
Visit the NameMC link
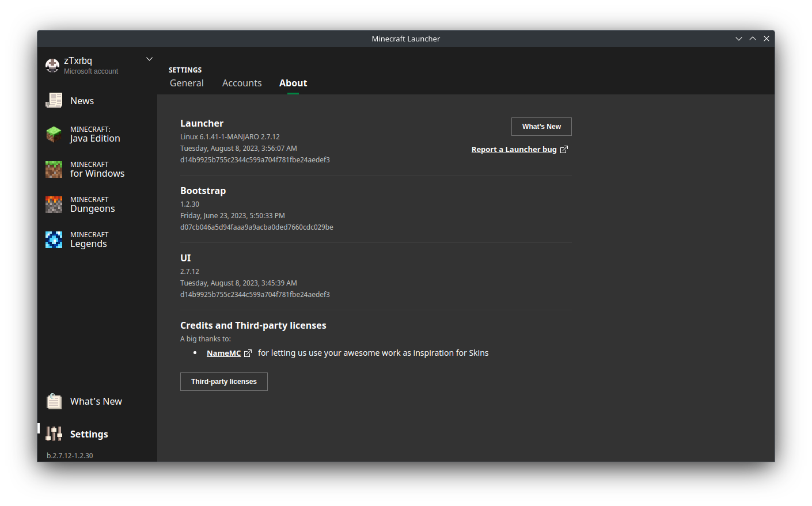point(223,353)
